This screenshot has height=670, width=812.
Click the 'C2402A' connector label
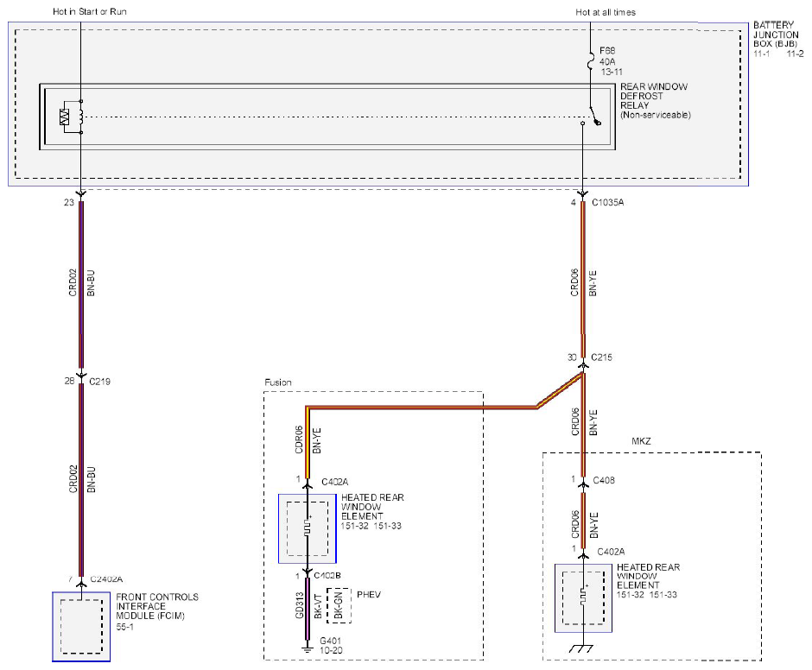pyautogui.click(x=106, y=578)
